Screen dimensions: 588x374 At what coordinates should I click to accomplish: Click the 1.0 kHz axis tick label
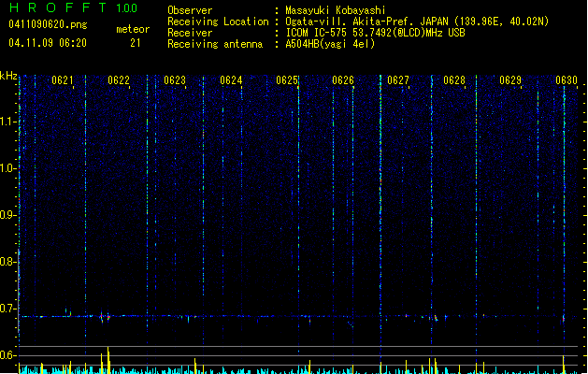pyautogui.click(x=7, y=168)
